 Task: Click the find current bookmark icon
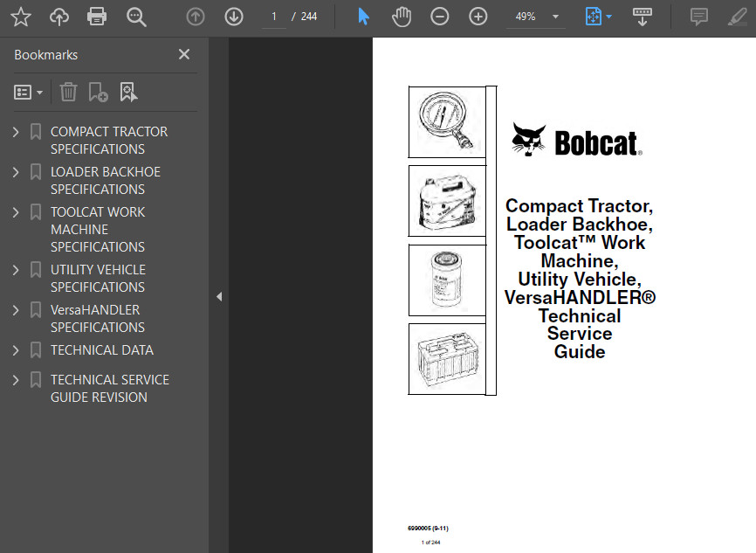click(128, 92)
